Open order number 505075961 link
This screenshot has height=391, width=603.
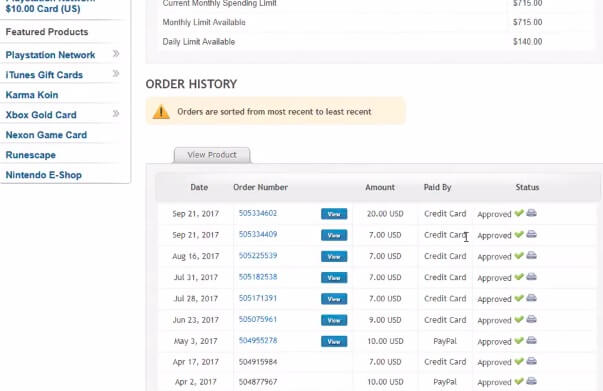click(x=258, y=319)
